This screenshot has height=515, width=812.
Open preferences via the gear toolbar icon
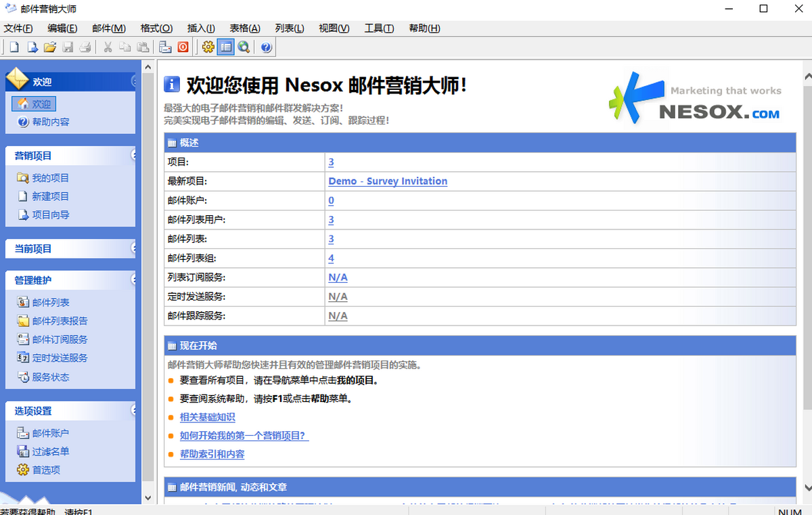[x=208, y=47]
